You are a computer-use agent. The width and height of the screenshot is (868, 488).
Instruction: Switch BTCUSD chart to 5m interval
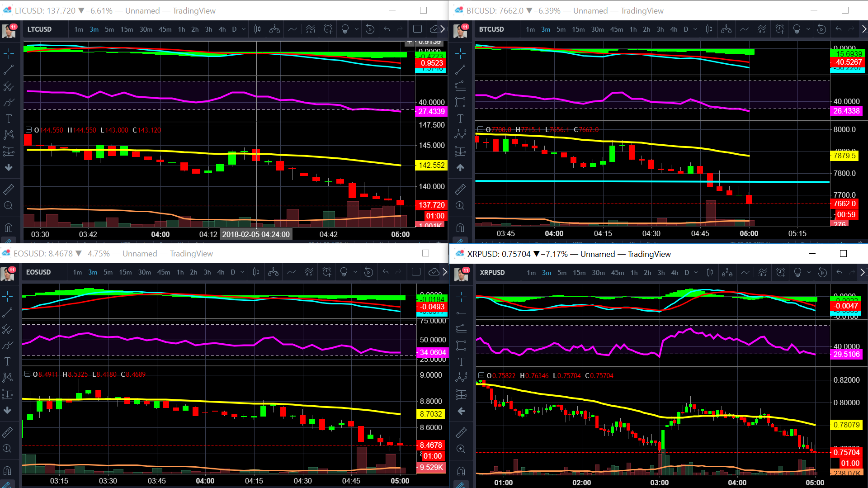click(x=561, y=29)
